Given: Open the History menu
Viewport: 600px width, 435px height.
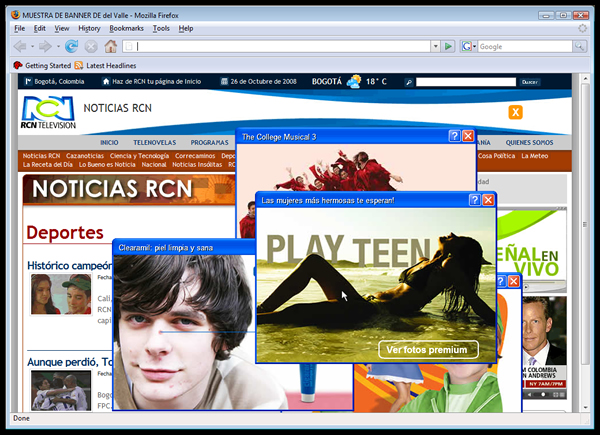Looking at the screenshot, I should 89,28.
